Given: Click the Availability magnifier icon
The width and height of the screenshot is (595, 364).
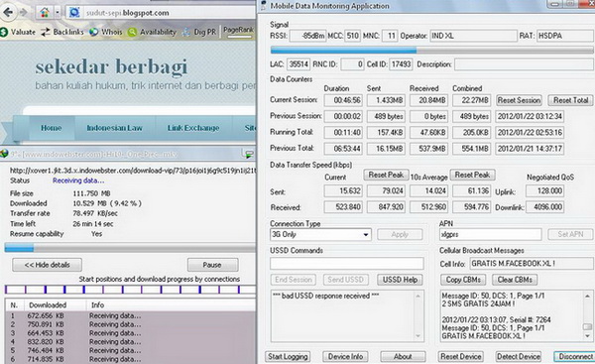Looking at the screenshot, I should (x=132, y=33).
